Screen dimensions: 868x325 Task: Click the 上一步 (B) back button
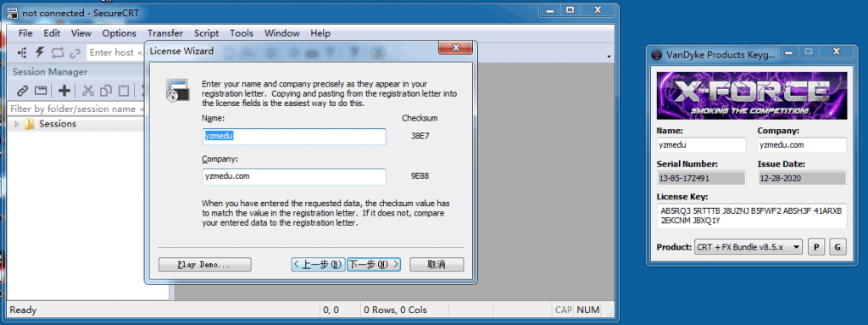coord(319,265)
